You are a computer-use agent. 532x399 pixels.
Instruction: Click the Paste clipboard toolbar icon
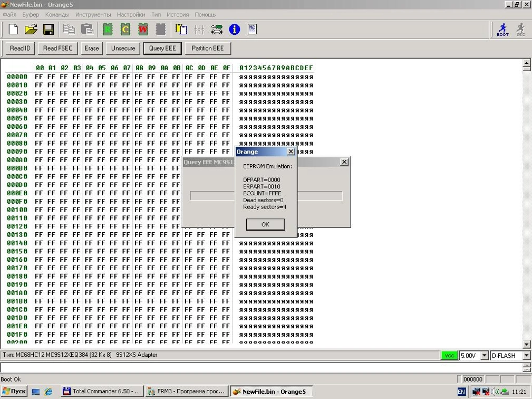[87, 29]
